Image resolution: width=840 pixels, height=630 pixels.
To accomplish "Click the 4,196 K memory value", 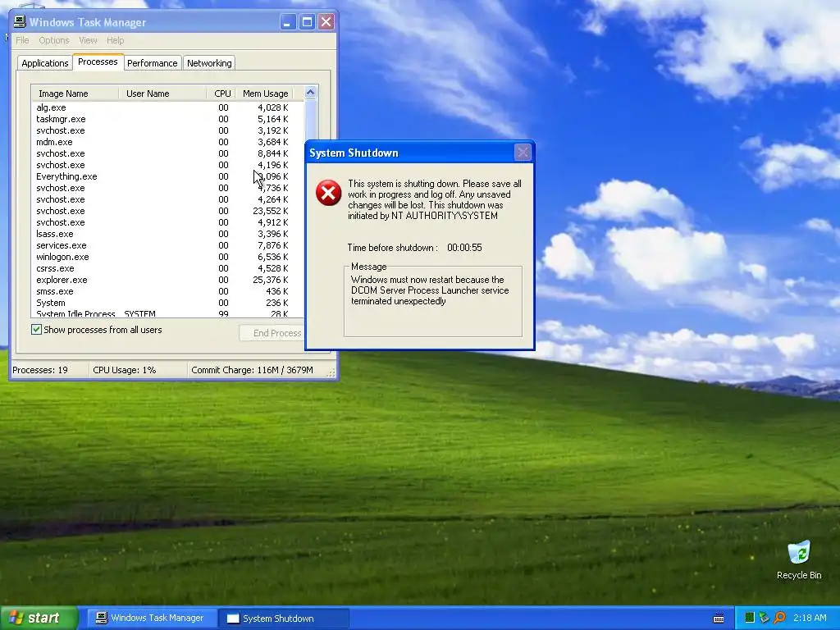I will [x=272, y=165].
